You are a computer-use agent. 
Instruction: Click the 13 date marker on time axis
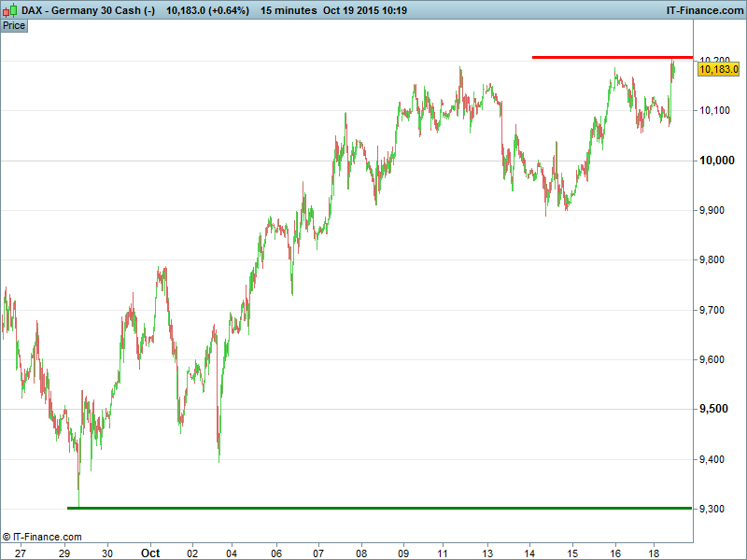click(487, 552)
